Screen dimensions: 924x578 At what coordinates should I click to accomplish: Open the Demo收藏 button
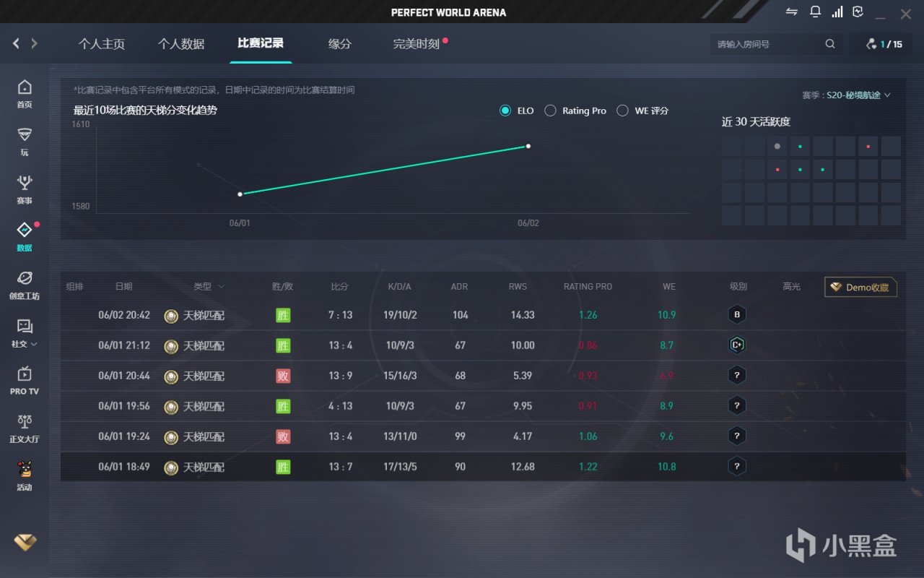click(860, 287)
